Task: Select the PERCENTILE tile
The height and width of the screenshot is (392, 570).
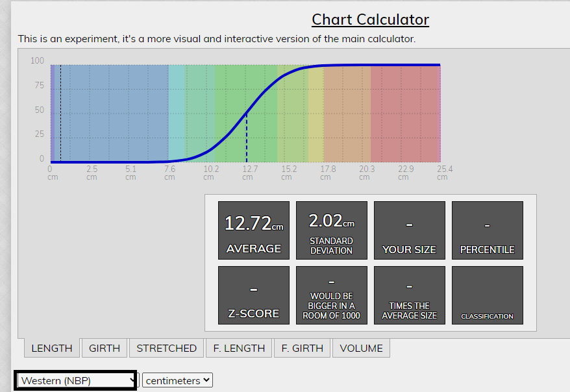Action: pyautogui.click(x=488, y=230)
